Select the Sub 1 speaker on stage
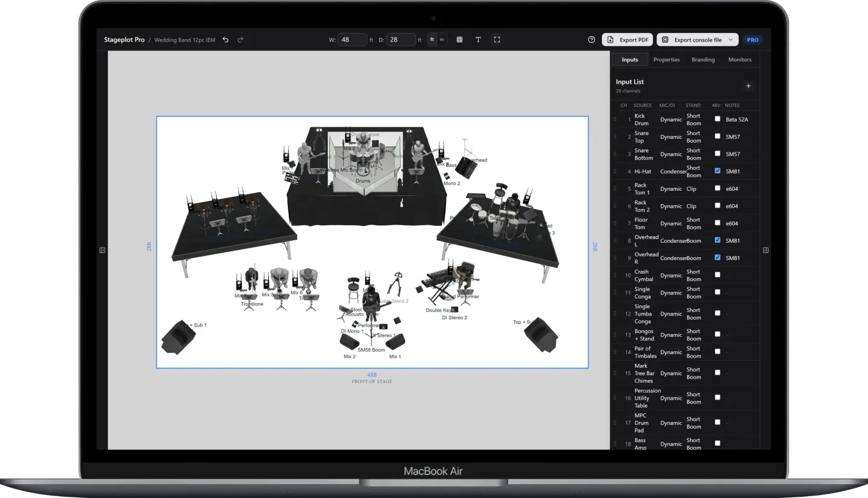Viewport: 868px width, 498px height. [x=178, y=337]
